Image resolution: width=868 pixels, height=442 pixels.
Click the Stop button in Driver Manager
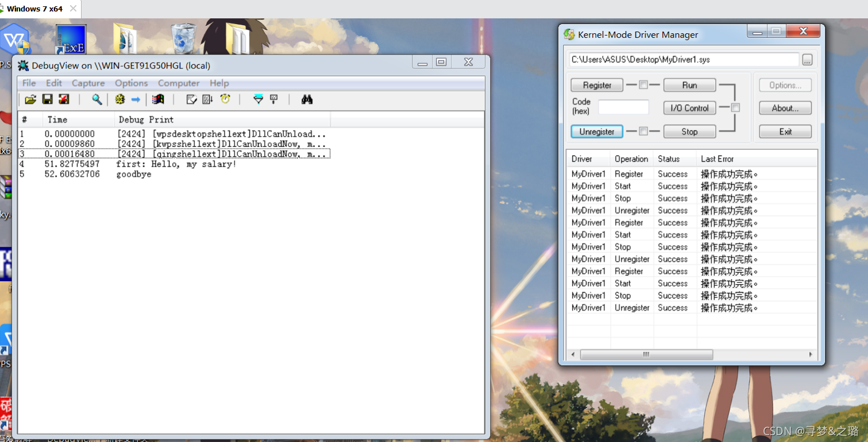click(x=689, y=131)
